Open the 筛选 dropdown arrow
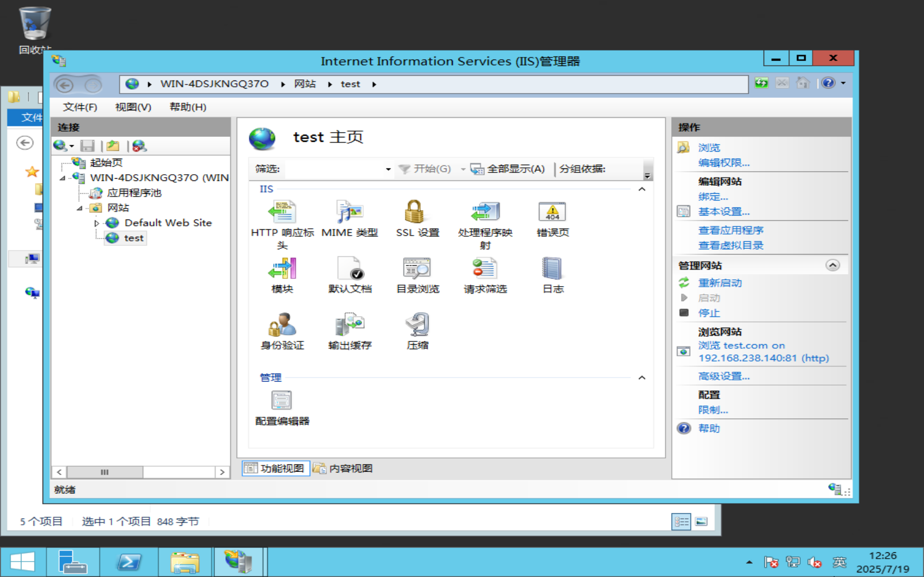Image resolution: width=924 pixels, height=577 pixels. coord(388,169)
